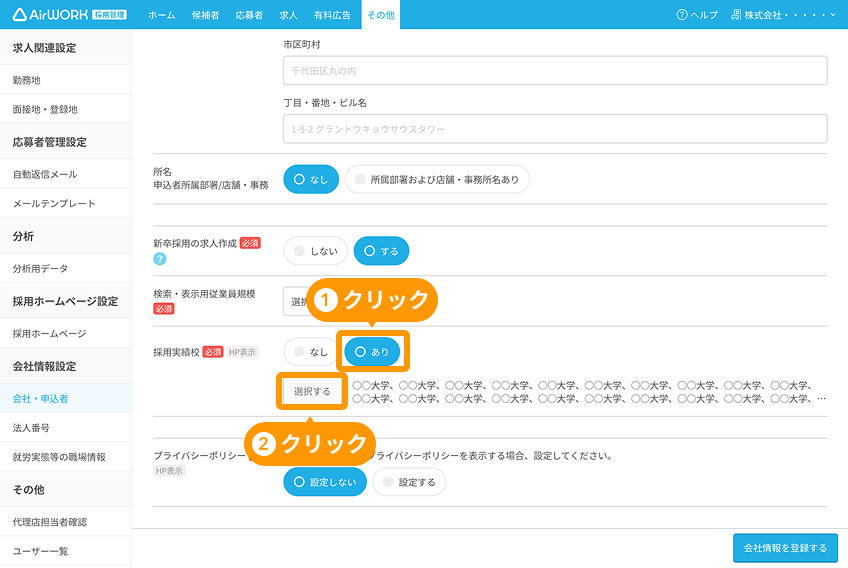Screen dimensions: 848x568
Task: Go to the 有料広告 menu item
Action: 332,15
